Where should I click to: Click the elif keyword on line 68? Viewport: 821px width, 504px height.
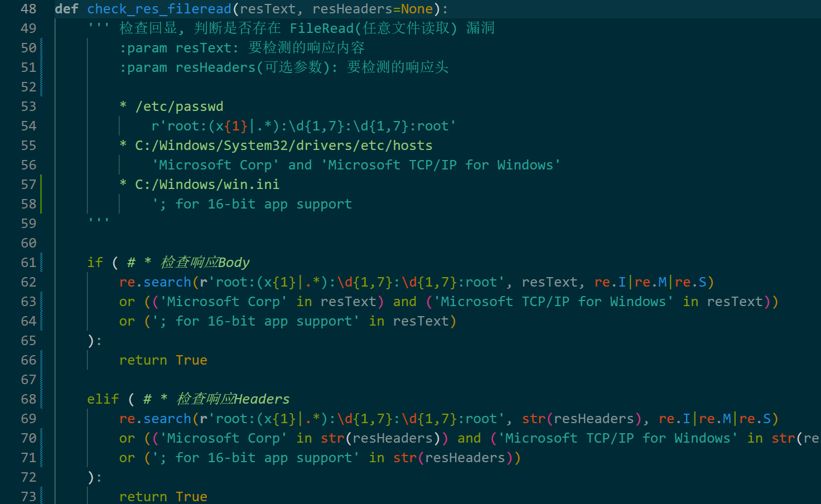(103, 399)
